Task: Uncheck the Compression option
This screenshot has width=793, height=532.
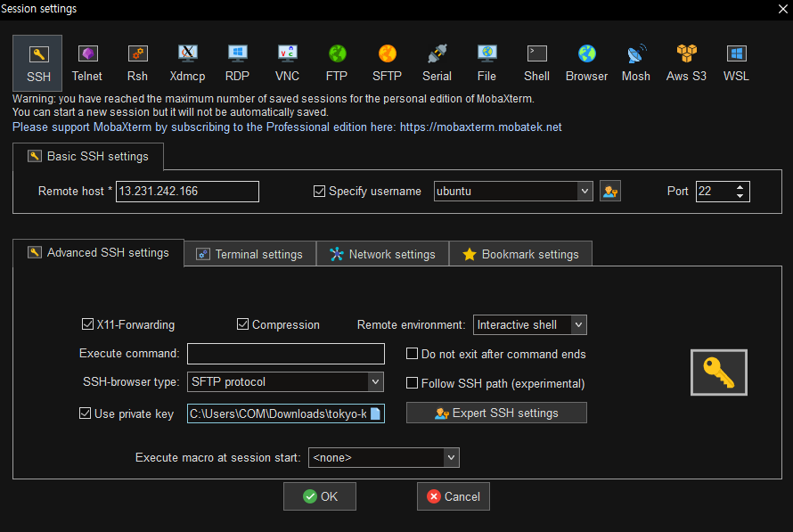Action: (242, 324)
